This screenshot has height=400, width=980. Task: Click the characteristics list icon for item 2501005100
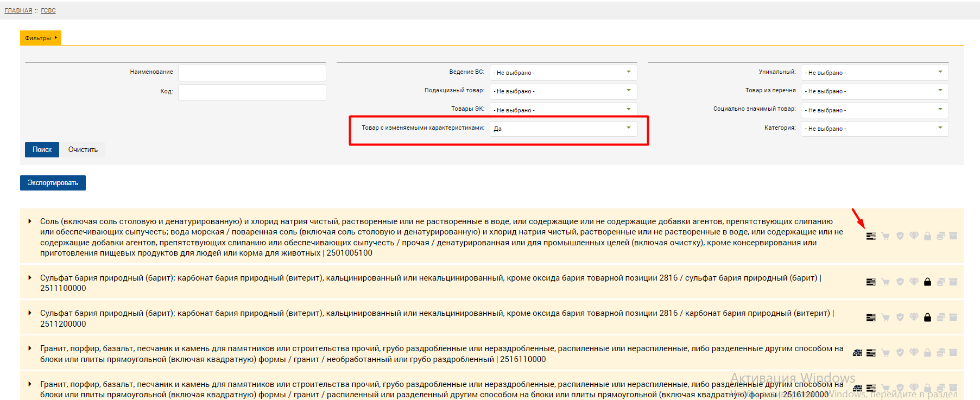click(x=871, y=236)
